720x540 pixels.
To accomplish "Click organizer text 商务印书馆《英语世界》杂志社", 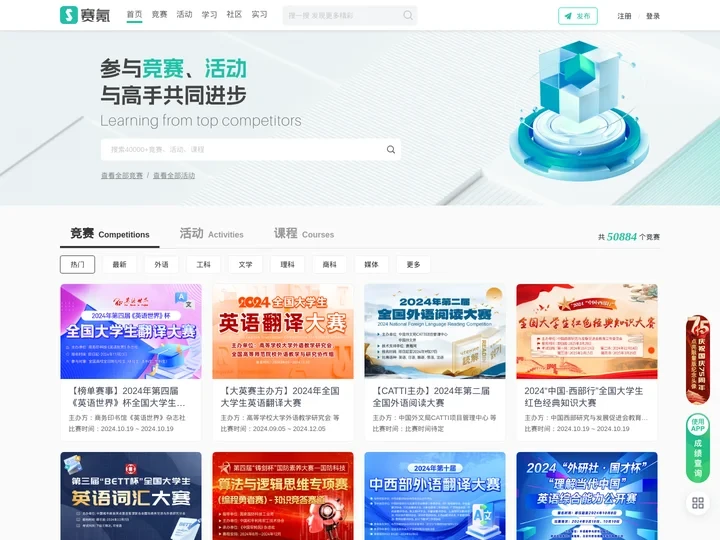I will click(140, 418).
